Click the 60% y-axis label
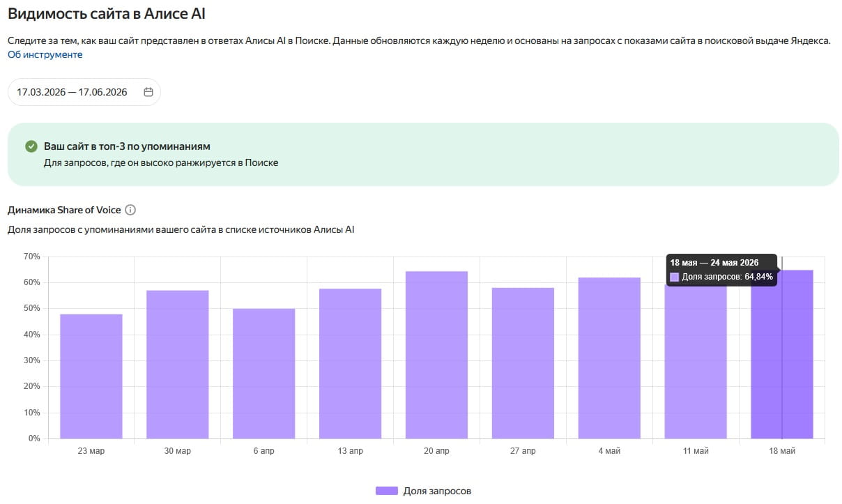This screenshot has height=504, width=842. tap(32, 282)
